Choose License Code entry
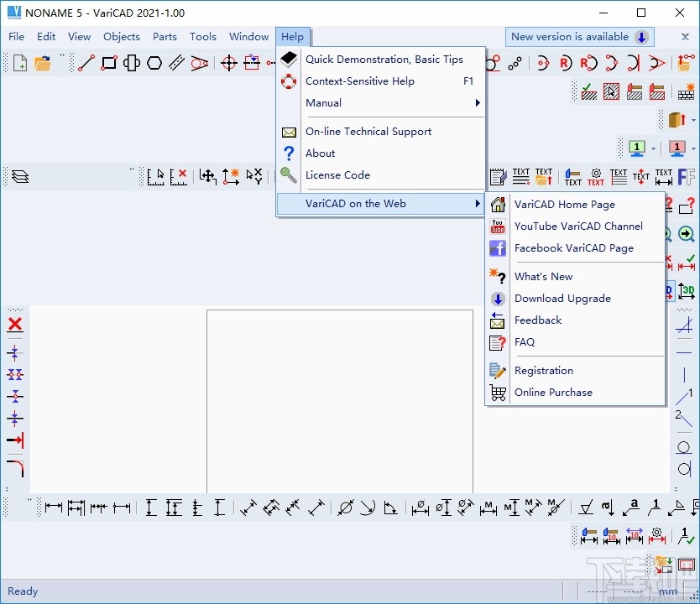The image size is (700, 604). [380, 175]
